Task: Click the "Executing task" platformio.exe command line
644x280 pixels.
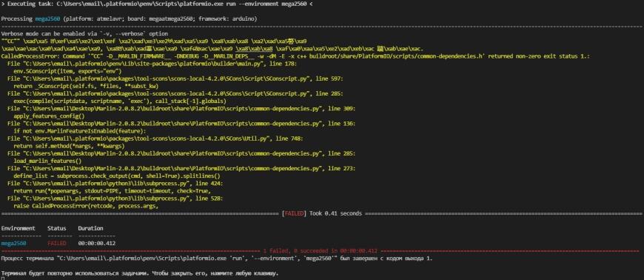Action: (156, 4)
